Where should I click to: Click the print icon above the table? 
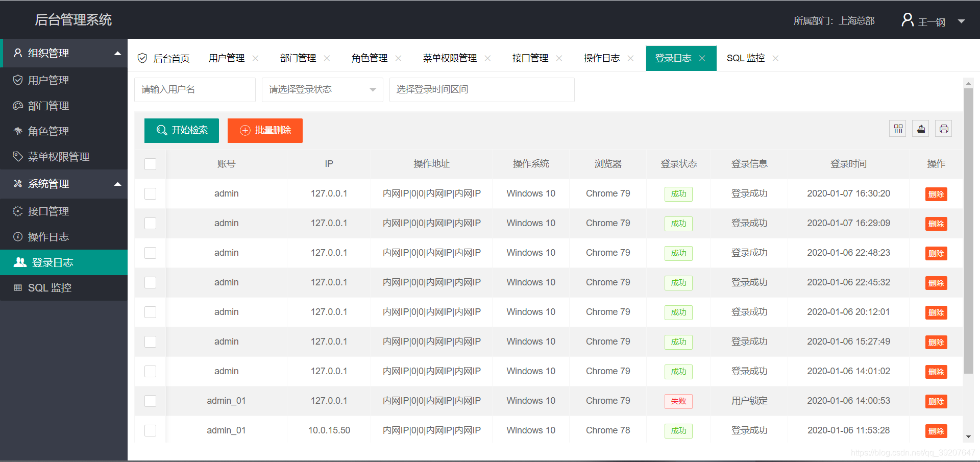coord(943,128)
